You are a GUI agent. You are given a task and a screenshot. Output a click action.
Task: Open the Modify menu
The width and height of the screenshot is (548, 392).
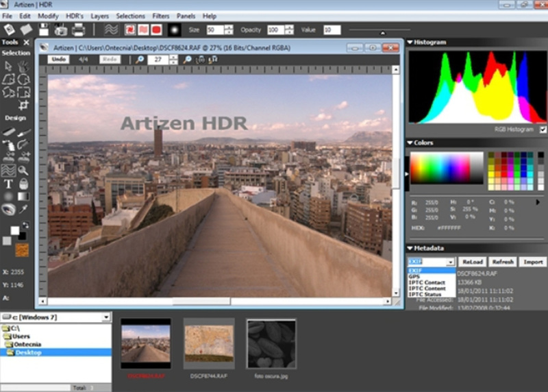tap(48, 16)
